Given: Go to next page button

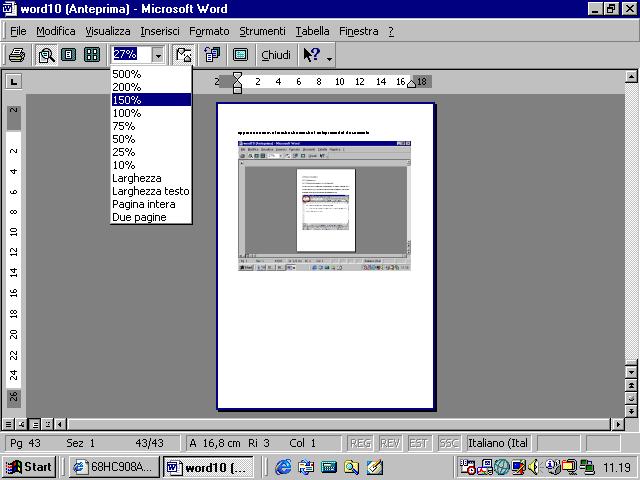Looking at the screenshot, I should tap(631, 411).
